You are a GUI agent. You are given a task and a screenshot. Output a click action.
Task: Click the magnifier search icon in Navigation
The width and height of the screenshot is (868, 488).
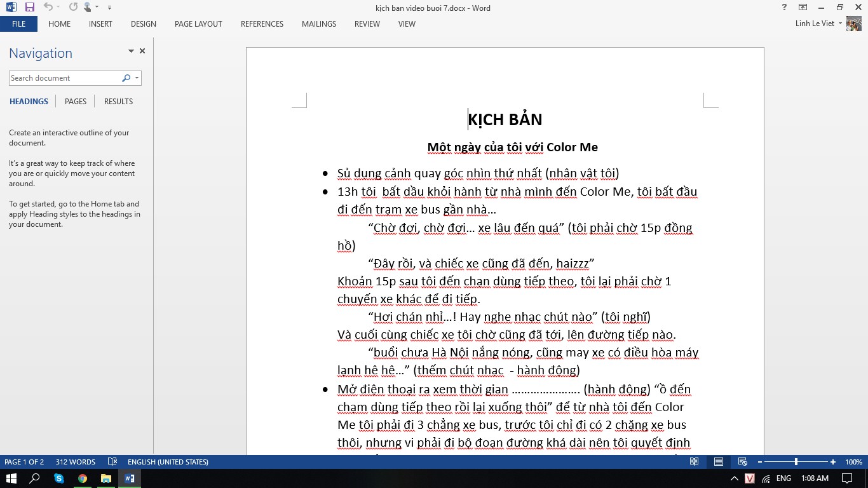click(126, 78)
